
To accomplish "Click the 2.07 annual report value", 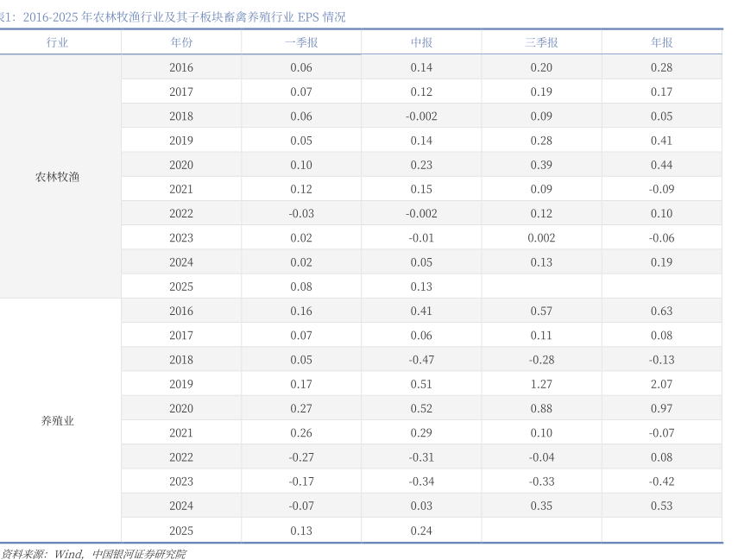I will tap(662, 384).
